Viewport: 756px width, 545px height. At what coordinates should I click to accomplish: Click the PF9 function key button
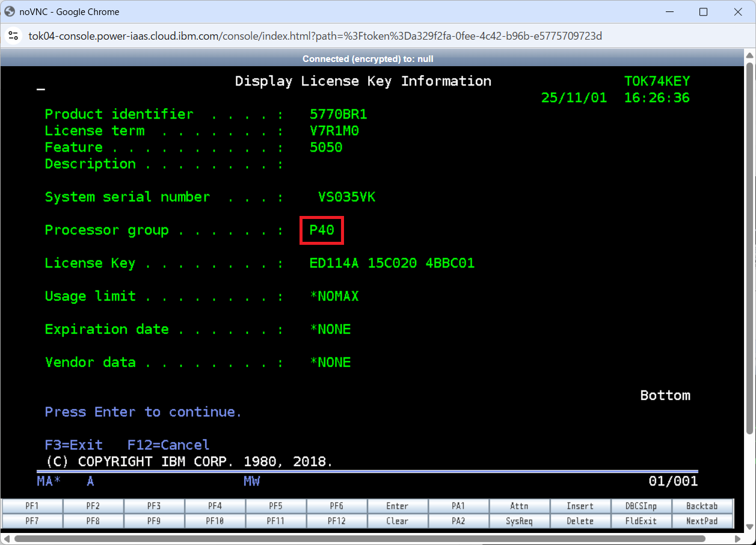click(154, 521)
